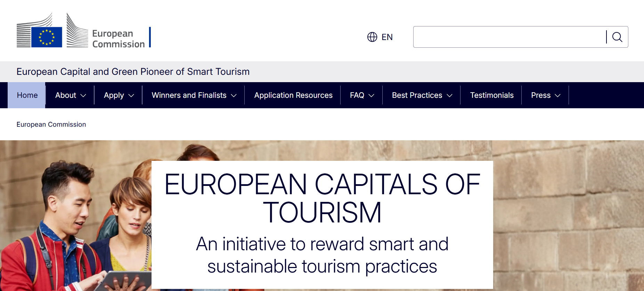
Task: Go to the Home tab
Action: [27, 95]
